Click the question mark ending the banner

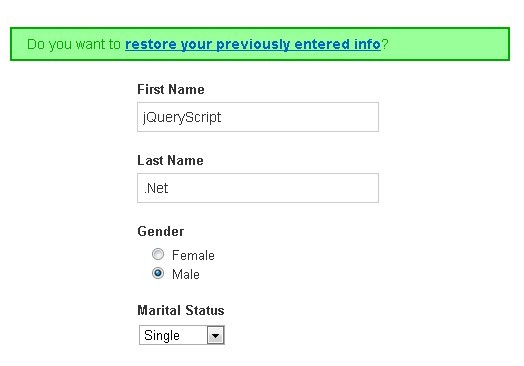385,44
